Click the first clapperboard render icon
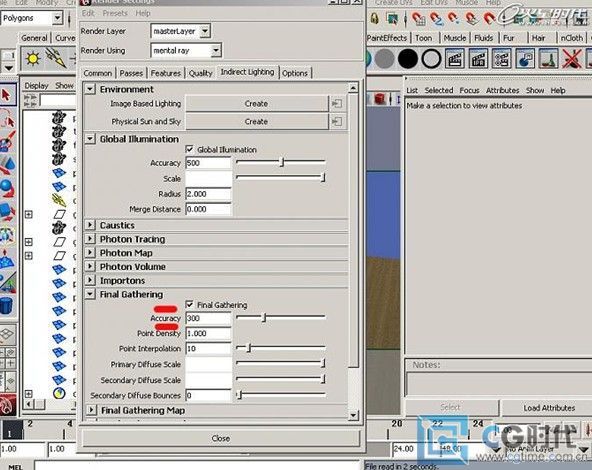The image size is (592, 470). tap(455, 59)
